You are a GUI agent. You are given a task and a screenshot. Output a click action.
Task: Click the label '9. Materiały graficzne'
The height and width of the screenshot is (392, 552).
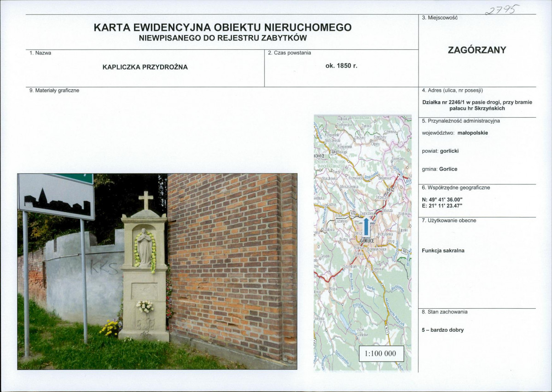tap(54, 91)
